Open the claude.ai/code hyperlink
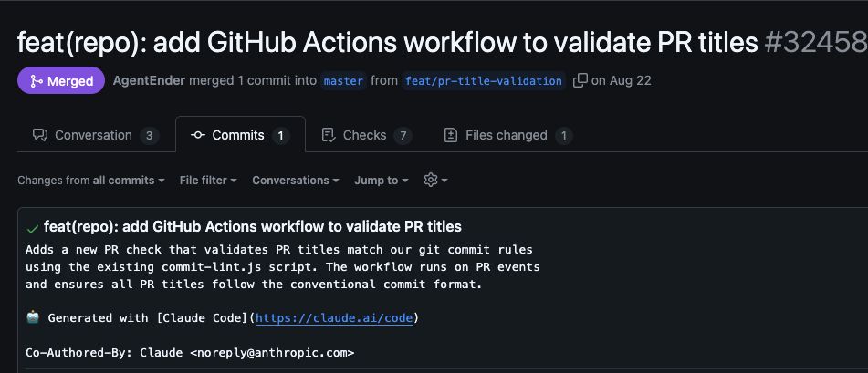868x373 pixels. coord(335,318)
